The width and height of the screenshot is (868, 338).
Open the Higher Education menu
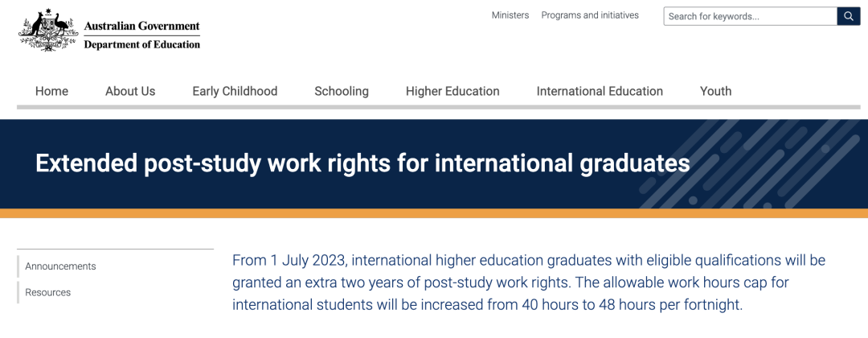pyautogui.click(x=452, y=91)
